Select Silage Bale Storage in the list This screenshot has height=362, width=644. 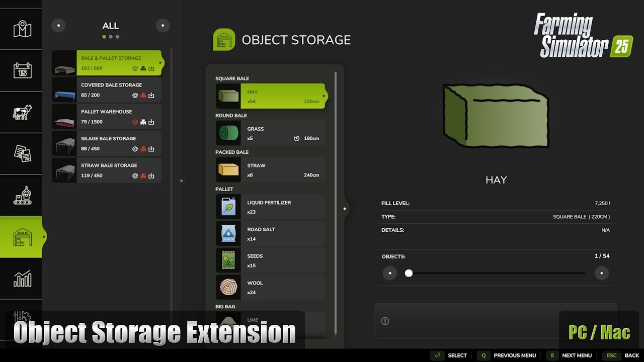(x=107, y=143)
